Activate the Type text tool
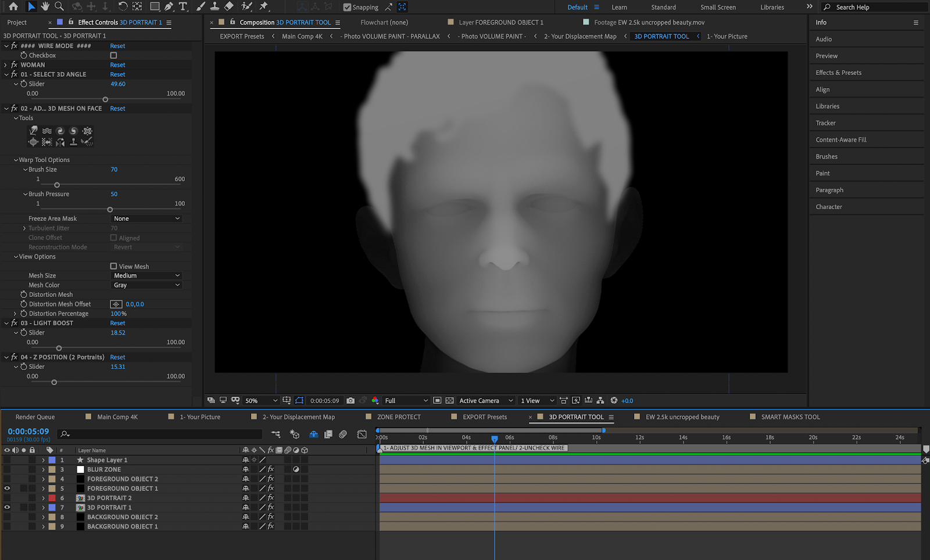930x560 pixels. [183, 6]
